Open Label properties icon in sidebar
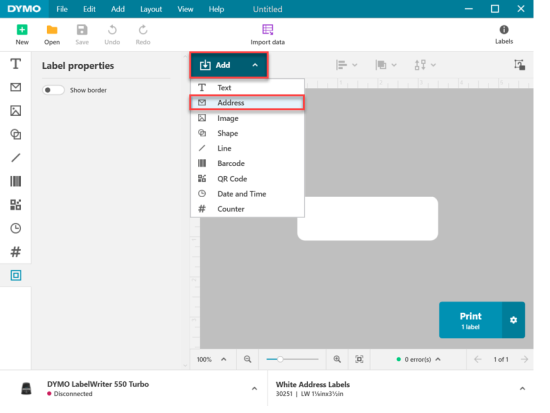 pos(15,275)
